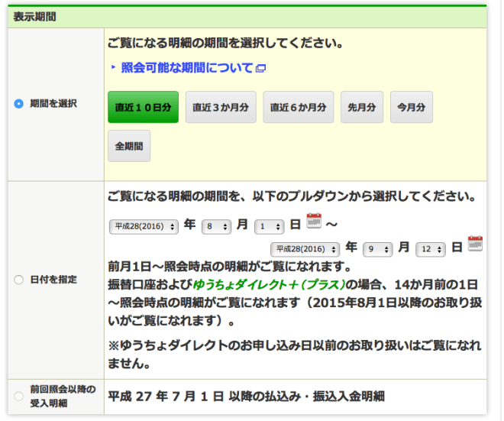Click the 表示期間 section header
This screenshot has height=421, width=504.
tap(247, 17)
